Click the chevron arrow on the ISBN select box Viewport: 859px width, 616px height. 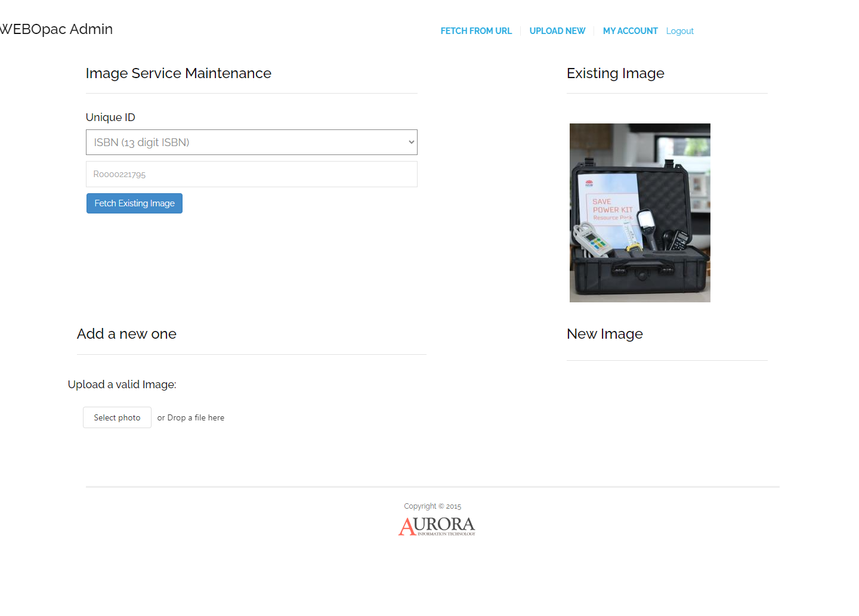(411, 143)
